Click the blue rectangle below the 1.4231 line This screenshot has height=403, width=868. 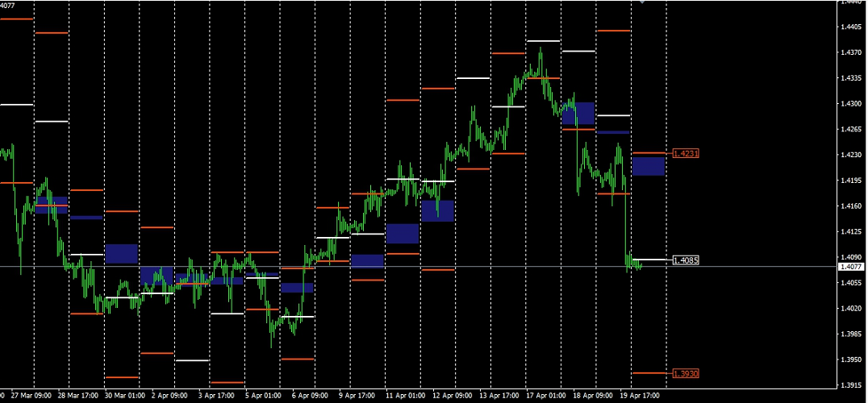tap(648, 166)
